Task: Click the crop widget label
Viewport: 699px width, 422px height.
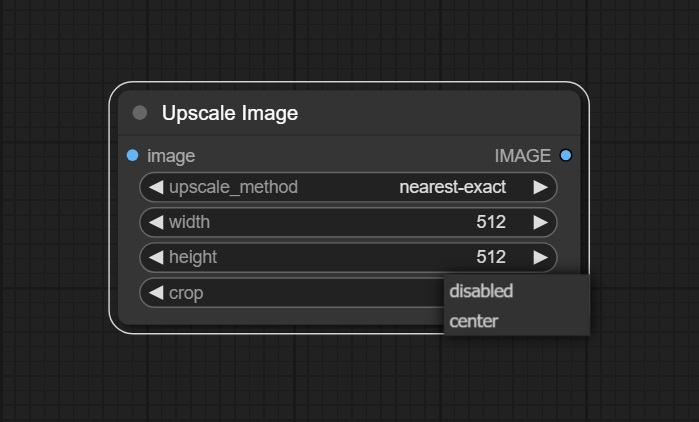Action: click(x=186, y=293)
